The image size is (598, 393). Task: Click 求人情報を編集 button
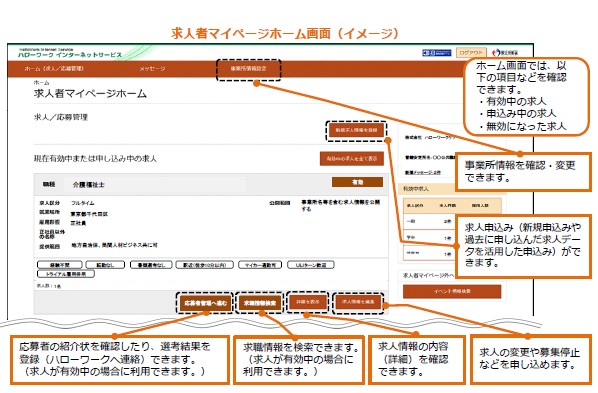tap(358, 302)
